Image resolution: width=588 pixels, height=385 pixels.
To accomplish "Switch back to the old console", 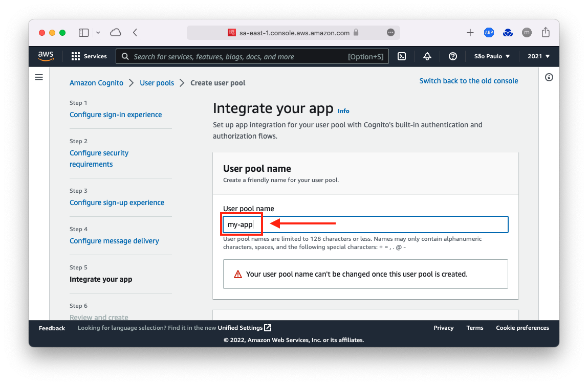I will pos(468,81).
